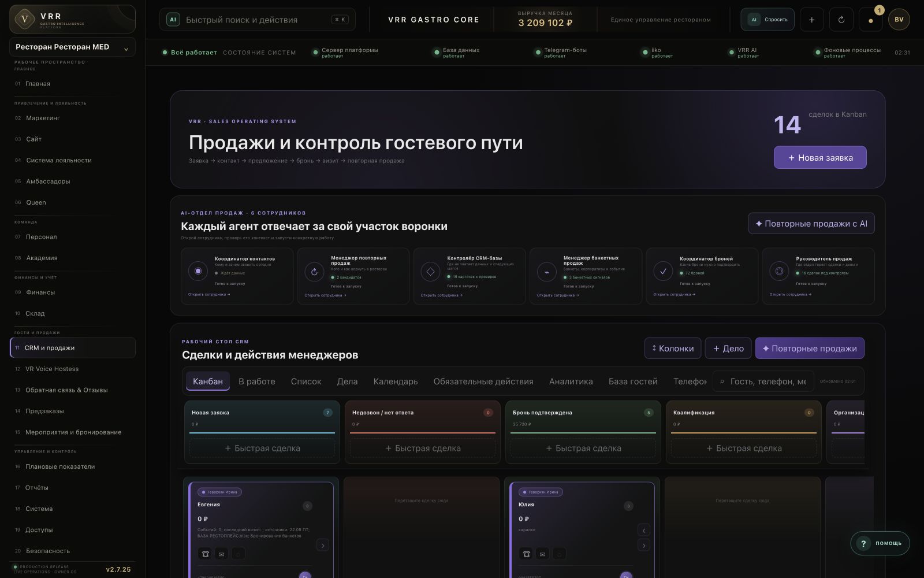Click the Дело button
Viewport: 924px width, 578px height.
pos(728,349)
